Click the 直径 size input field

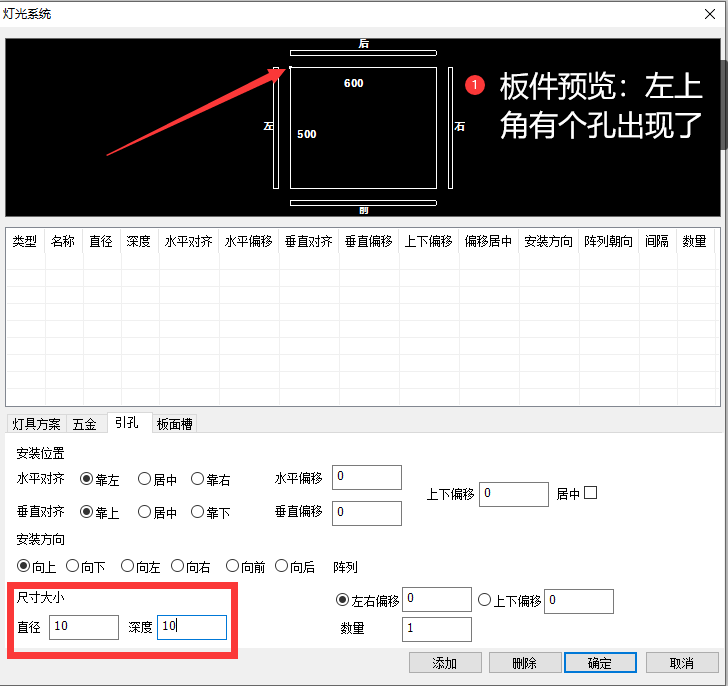(x=84, y=627)
